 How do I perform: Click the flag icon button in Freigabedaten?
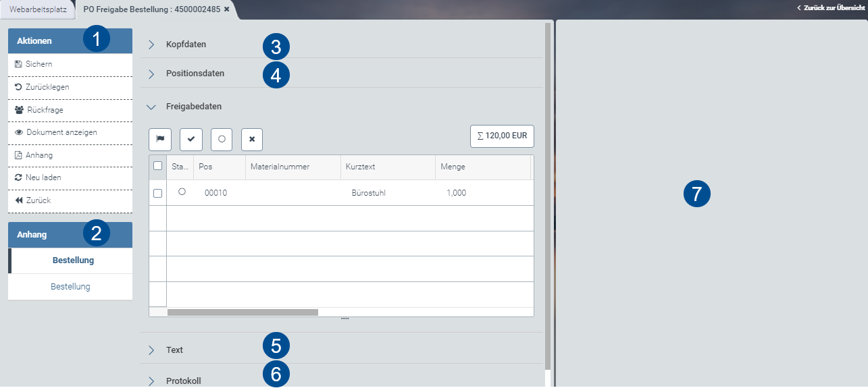point(160,139)
